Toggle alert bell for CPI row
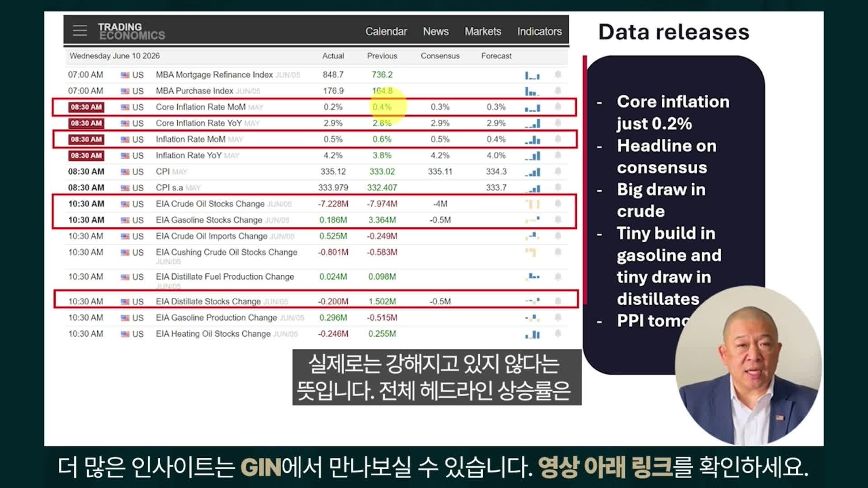Screen dimensions: 868x488 (x=558, y=171)
